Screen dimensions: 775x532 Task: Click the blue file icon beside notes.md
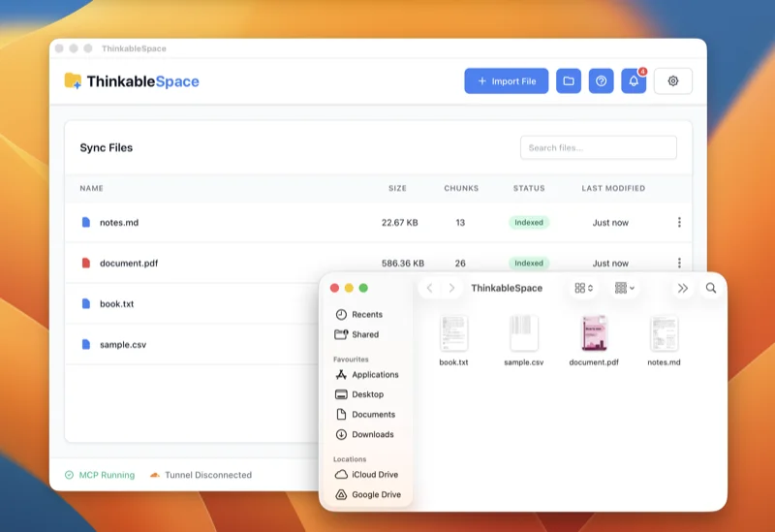(86, 222)
